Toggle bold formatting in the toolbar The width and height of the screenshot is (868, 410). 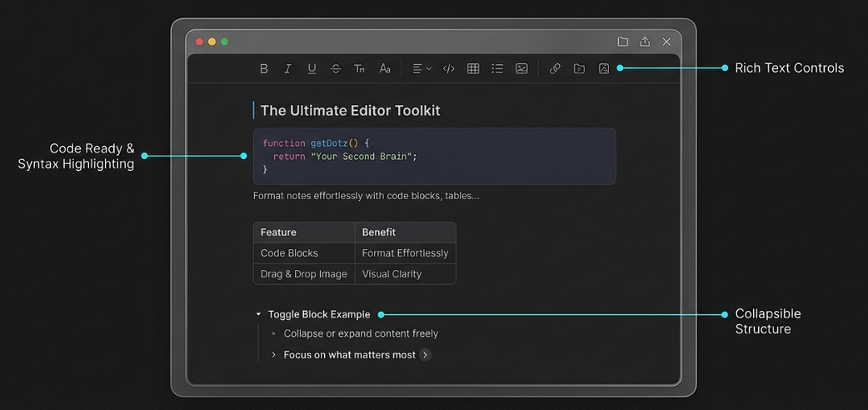(x=264, y=69)
